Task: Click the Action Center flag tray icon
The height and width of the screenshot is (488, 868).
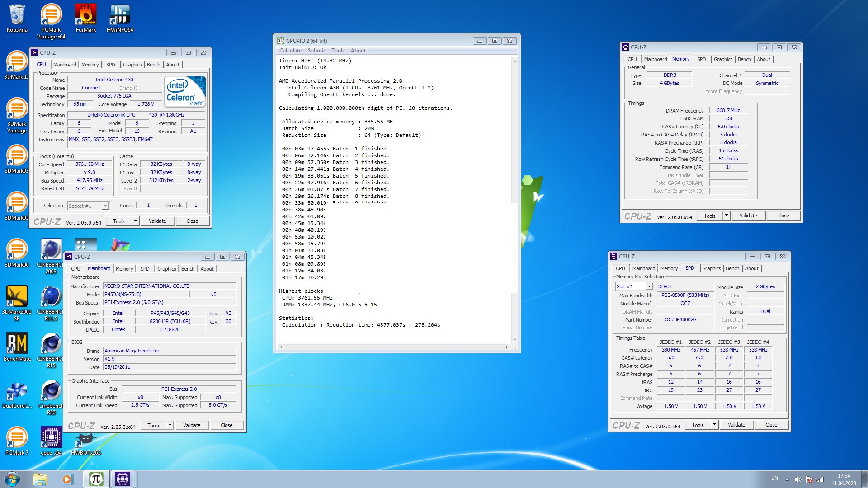Action: (809, 479)
